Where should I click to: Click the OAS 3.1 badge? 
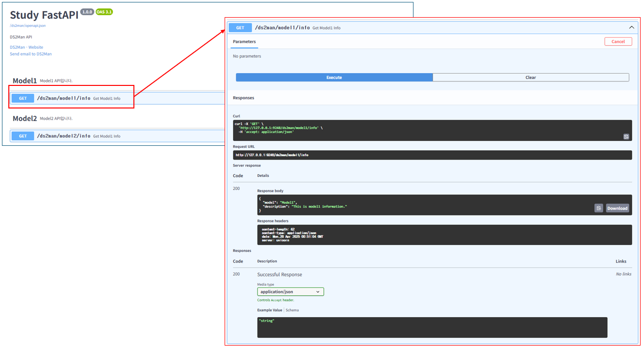tap(104, 12)
